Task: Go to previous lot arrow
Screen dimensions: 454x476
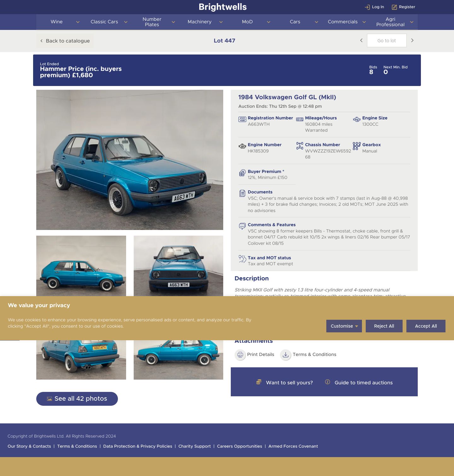Action: [x=361, y=40]
